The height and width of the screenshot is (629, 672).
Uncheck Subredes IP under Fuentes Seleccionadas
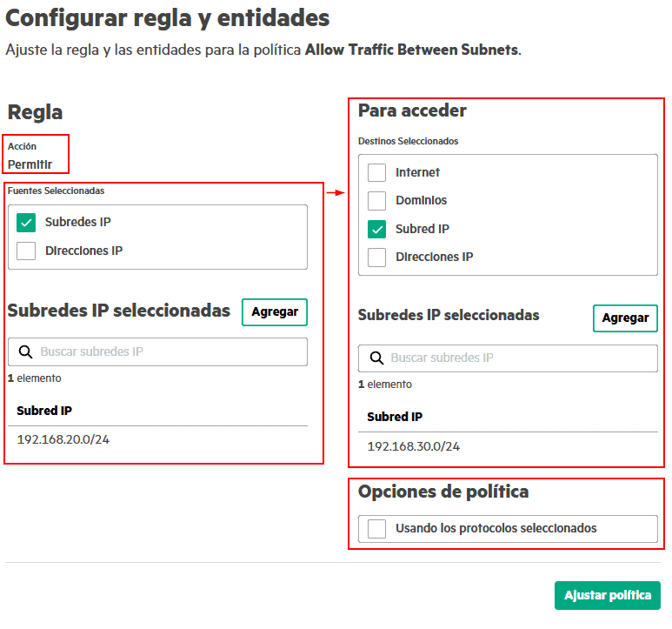[x=26, y=223]
